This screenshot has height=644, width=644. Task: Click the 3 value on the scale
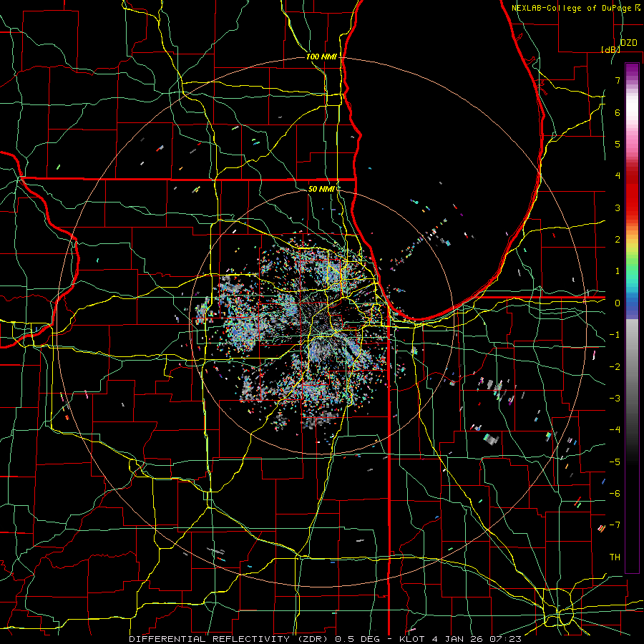point(618,208)
